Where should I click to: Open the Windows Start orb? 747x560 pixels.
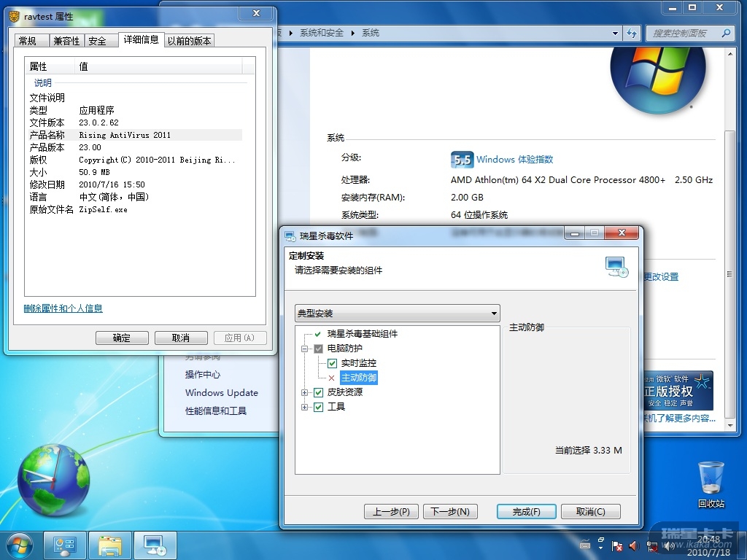coord(19,545)
